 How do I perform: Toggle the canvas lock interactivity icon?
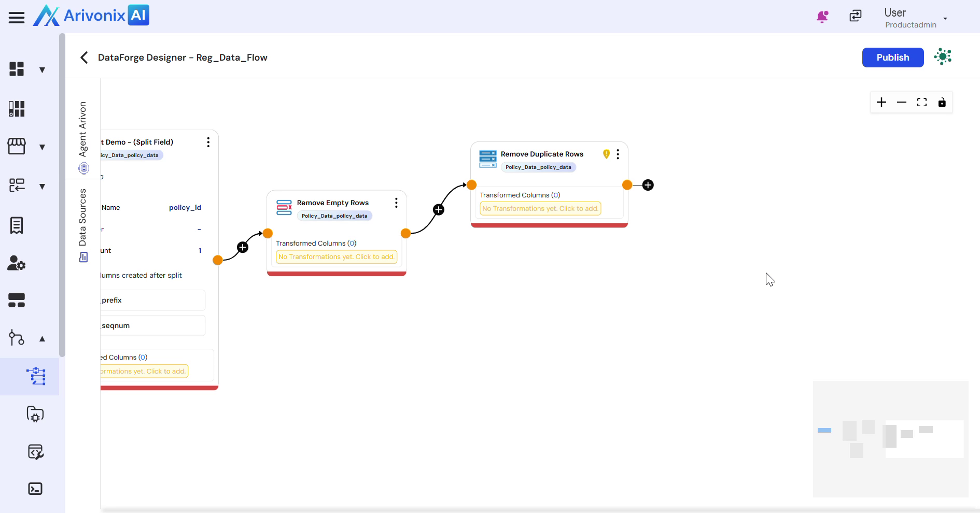tap(942, 102)
